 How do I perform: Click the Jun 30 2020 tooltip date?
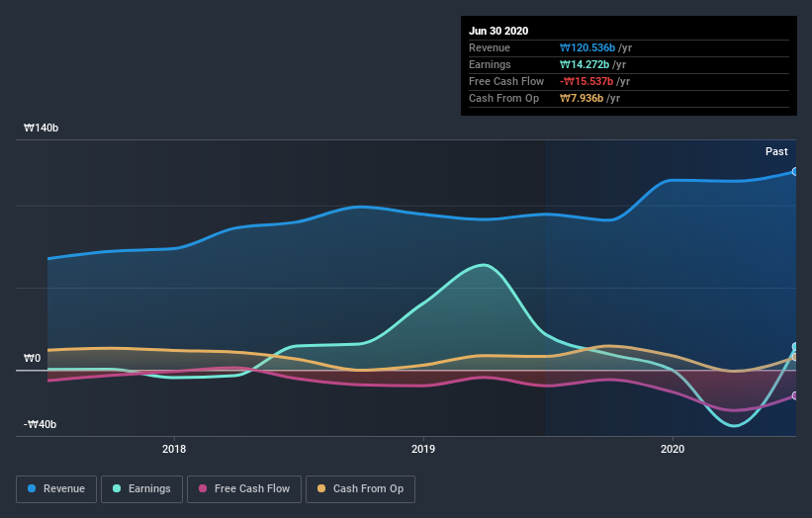coord(498,31)
